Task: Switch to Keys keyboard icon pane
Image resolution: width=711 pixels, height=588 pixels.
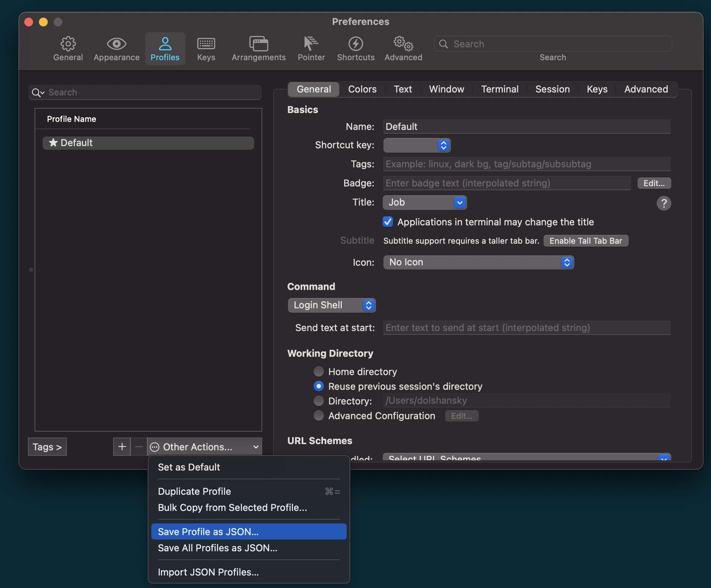Action: [x=206, y=44]
